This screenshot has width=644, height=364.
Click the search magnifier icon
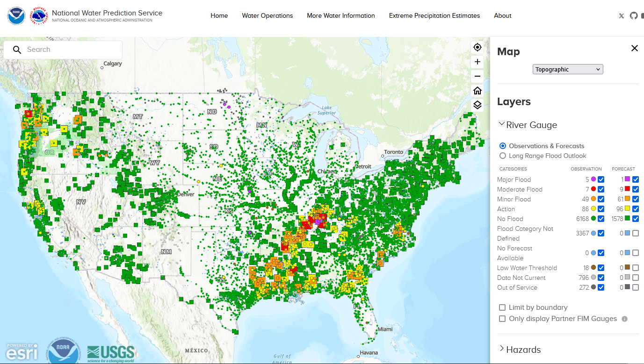(x=17, y=50)
